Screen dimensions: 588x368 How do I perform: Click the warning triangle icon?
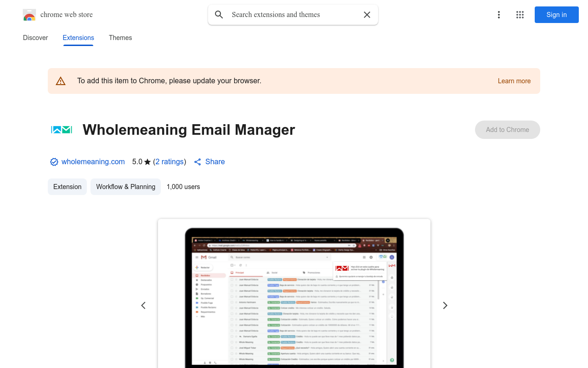point(61,81)
